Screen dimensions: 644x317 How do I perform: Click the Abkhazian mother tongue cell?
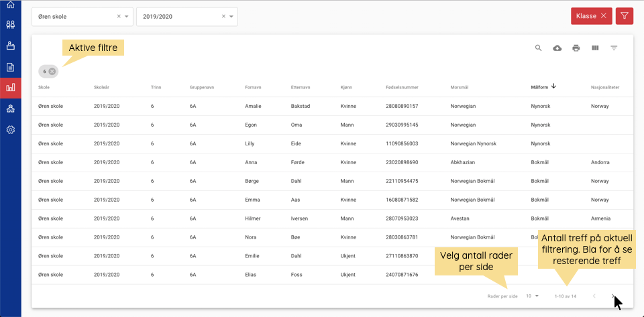[462, 162]
